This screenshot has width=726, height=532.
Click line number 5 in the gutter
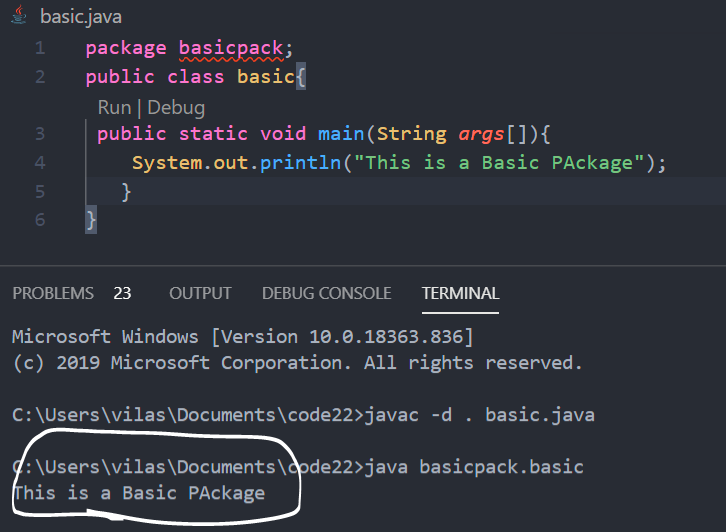40,191
